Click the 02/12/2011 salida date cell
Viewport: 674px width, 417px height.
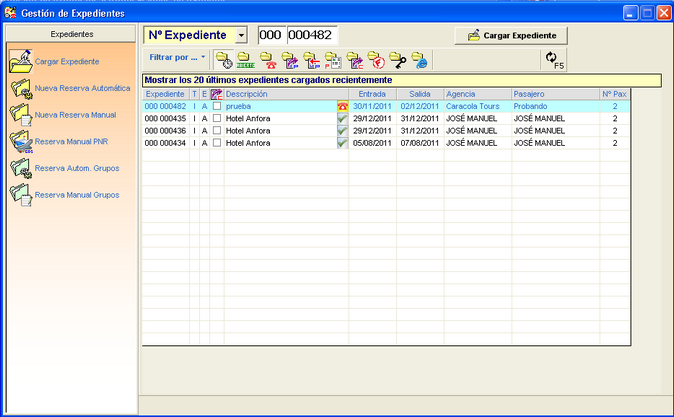(x=420, y=106)
